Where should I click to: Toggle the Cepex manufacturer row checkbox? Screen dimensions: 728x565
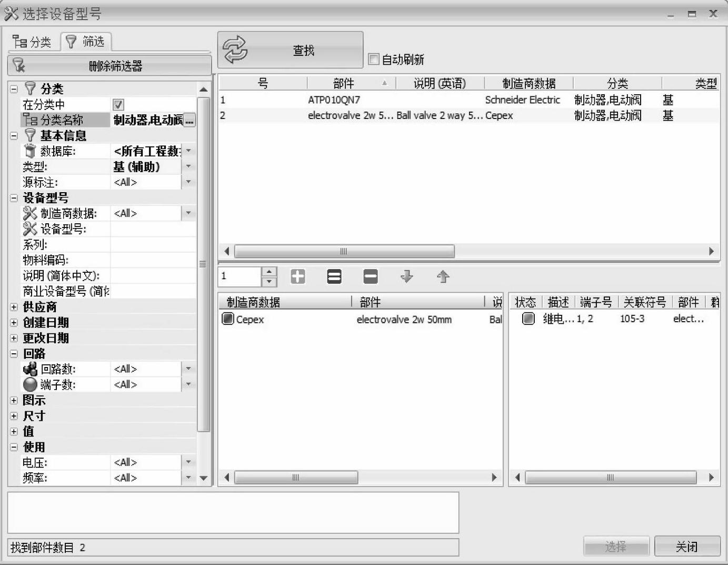click(227, 319)
